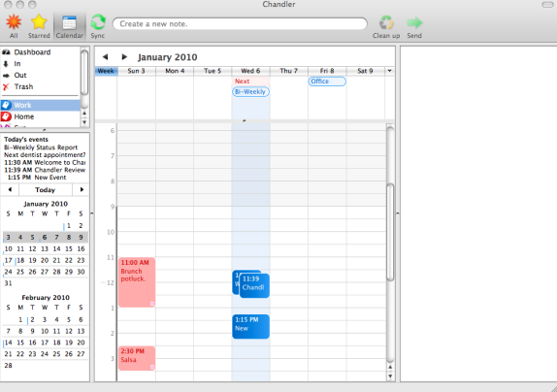Click the Create a new note field
Viewport: 557px width, 392px height.
click(x=240, y=24)
